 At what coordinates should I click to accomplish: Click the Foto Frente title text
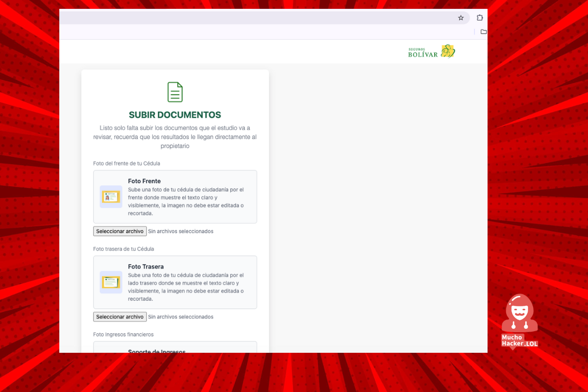145,181
